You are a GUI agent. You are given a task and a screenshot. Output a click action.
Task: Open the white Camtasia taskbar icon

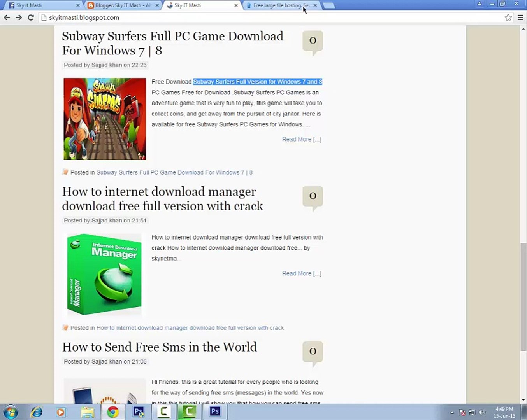pyautogui.click(x=163, y=412)
